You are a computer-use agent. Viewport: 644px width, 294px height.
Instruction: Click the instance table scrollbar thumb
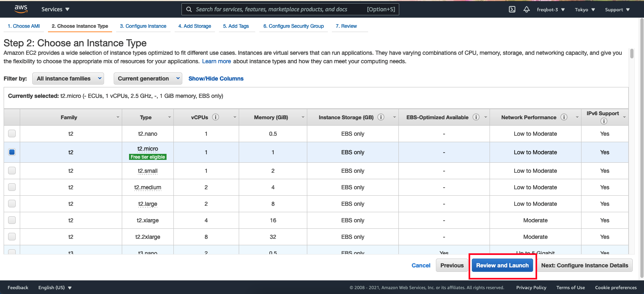click(632, 54)
